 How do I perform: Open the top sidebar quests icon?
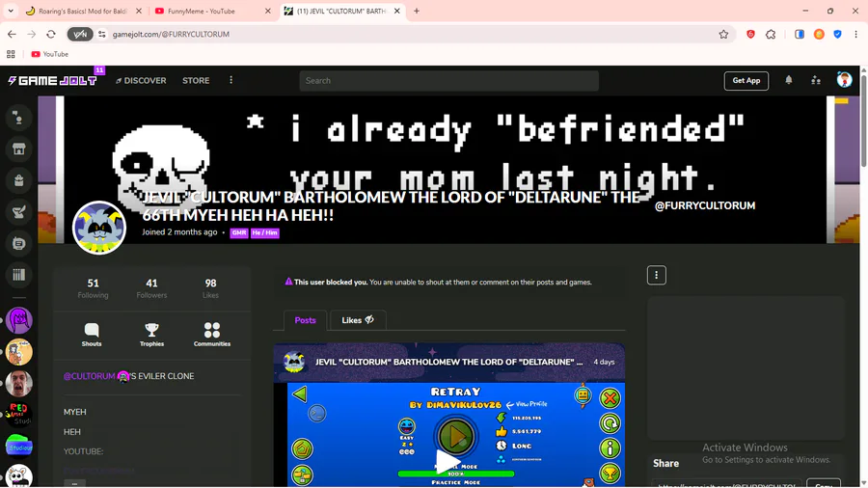click(19, 118)
